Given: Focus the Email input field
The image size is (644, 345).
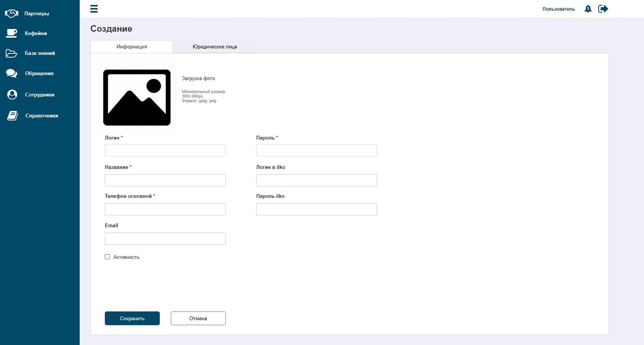Looking at the screenshot, I should coord(165,238).
